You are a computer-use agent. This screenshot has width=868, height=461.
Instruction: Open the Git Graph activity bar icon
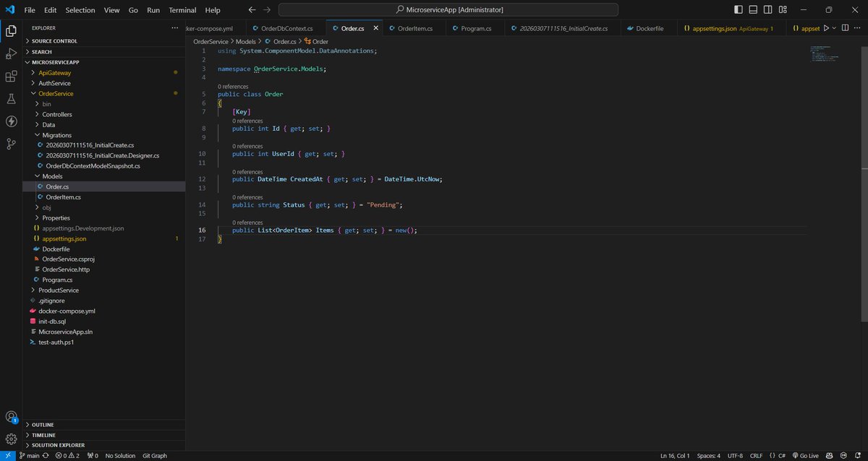coord(11,144)
